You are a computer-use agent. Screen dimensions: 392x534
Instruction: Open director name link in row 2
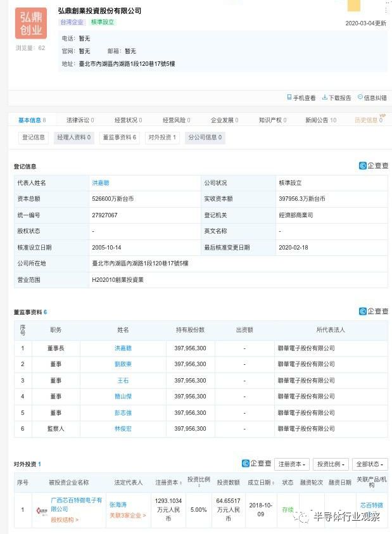pyautogui.click(x=123, y=364)
